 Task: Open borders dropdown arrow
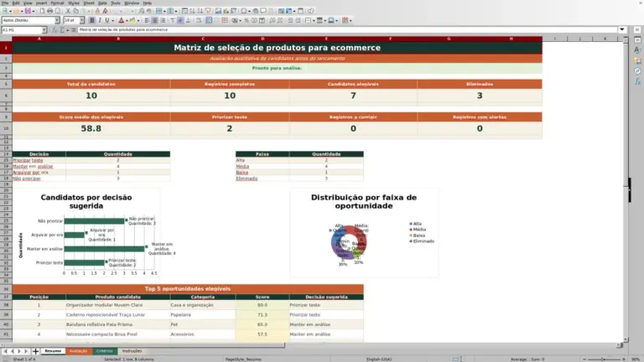pyautogui.click(x=314, y=20)
